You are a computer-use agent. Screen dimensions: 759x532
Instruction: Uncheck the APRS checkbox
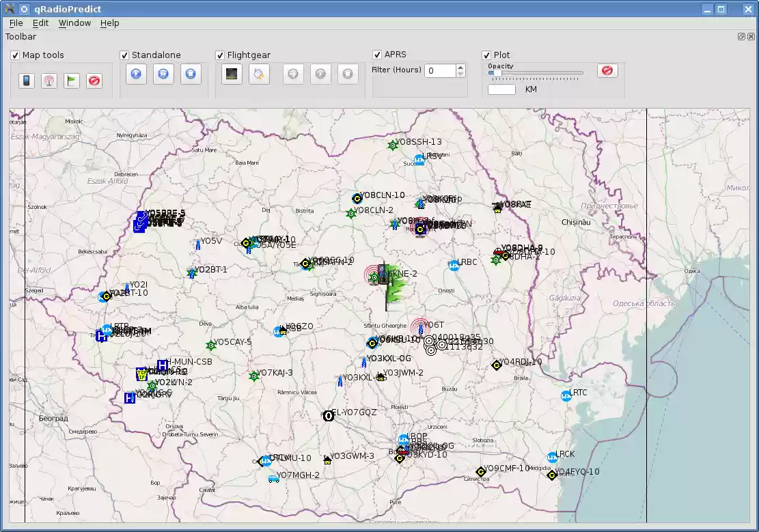pyautogui.click(x=377, y=55)
